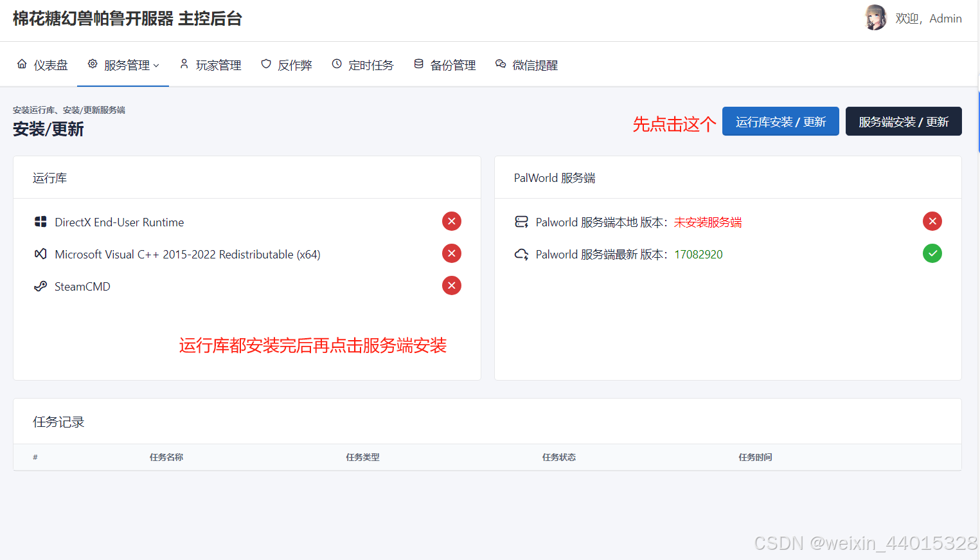Click the Visual Studio icon for Visual C++
This screenshot has height=560, width=980.
(x=40, y=254)
